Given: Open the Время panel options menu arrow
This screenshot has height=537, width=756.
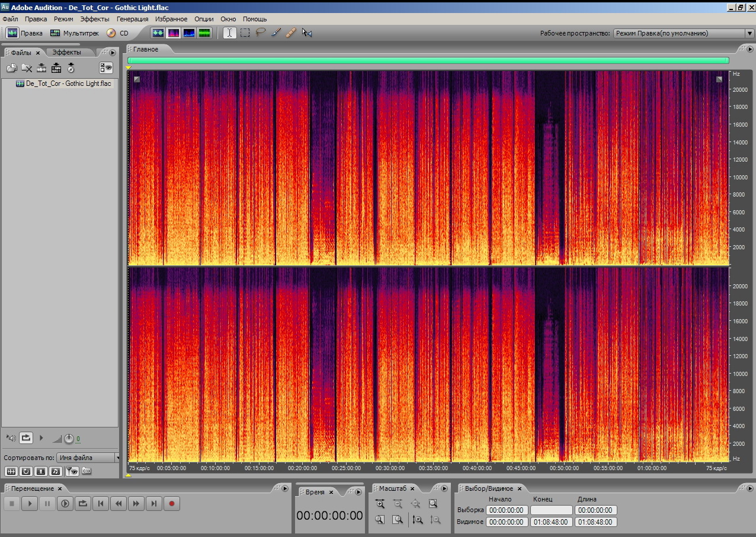Looking at the screenshot, I should pyautogui.click(x=358, y=491).
